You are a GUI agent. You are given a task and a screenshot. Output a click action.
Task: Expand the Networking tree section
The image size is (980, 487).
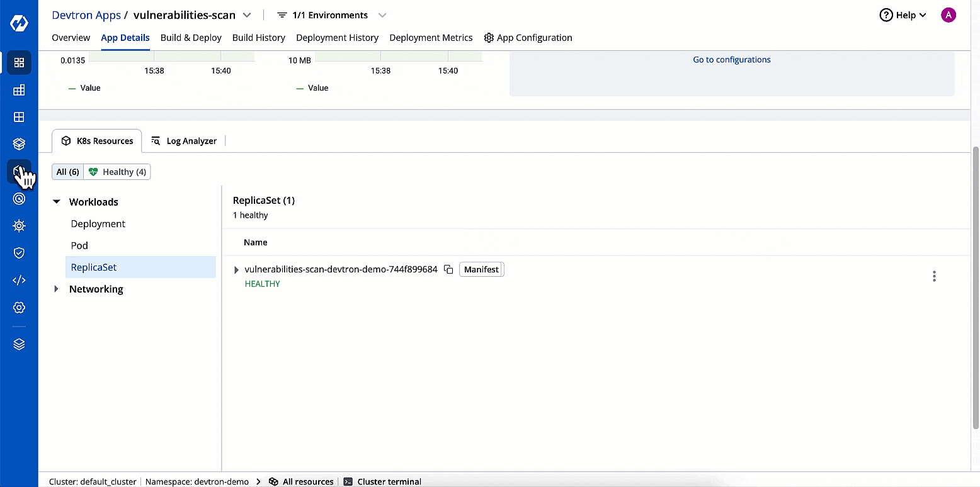pyautogui.click(x=57, y=289)
